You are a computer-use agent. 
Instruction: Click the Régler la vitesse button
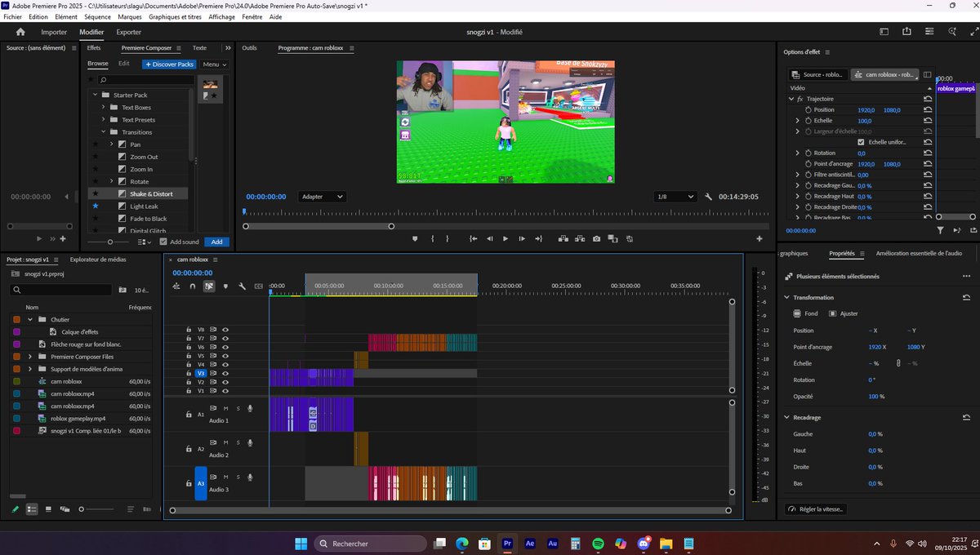tap(815, 508)
